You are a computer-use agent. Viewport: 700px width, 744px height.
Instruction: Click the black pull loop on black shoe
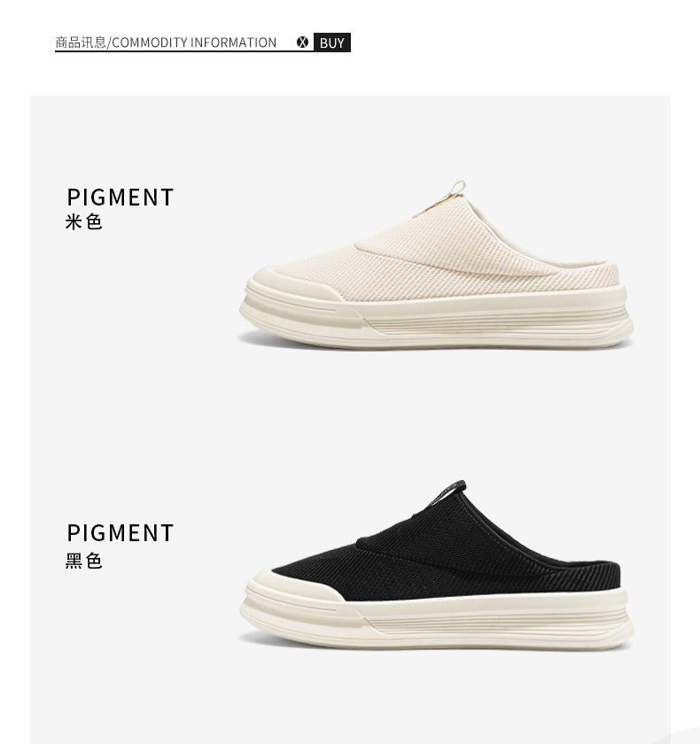(448, 493)
